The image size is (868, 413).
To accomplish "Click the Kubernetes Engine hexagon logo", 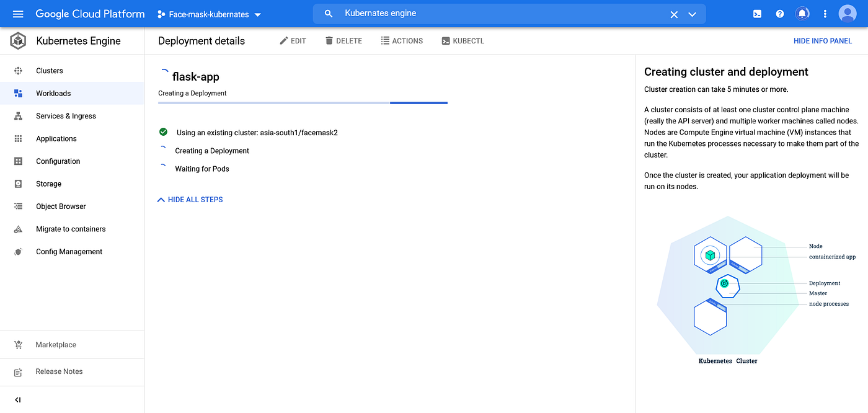I will pos(18,41).
